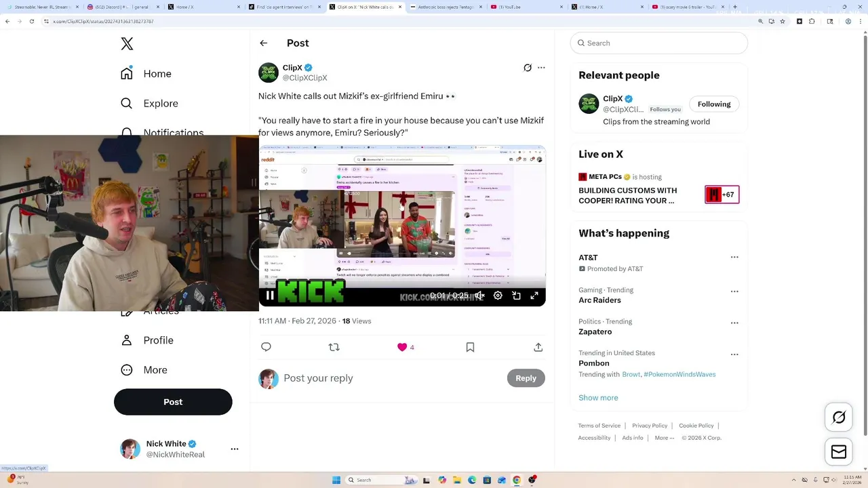Reload the page in browser toolbar
The height and width of the screenshot is (488, 868).
(32, 21)
